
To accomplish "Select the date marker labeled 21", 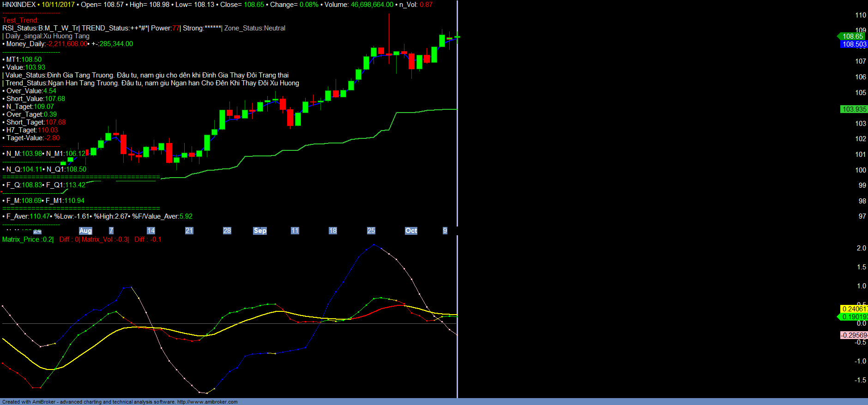I will (x=189, y=231).
